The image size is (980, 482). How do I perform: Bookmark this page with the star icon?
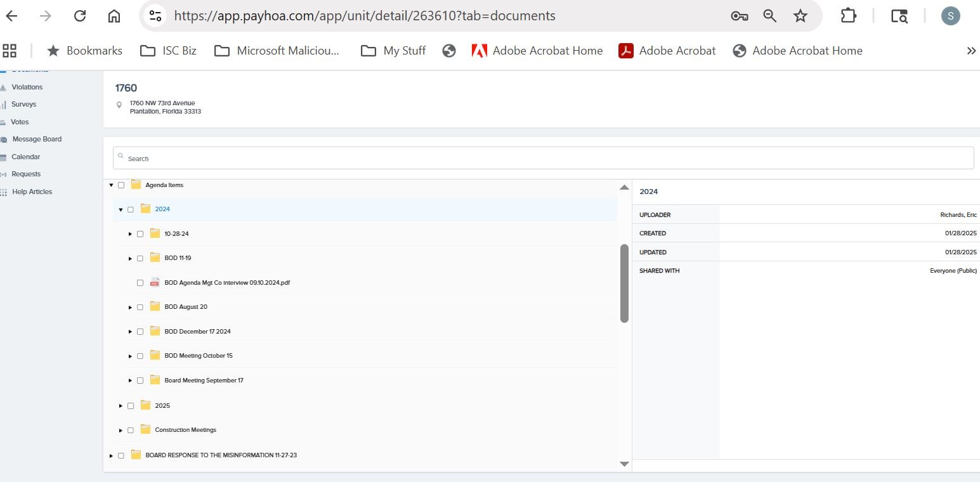tap(800, 16)
